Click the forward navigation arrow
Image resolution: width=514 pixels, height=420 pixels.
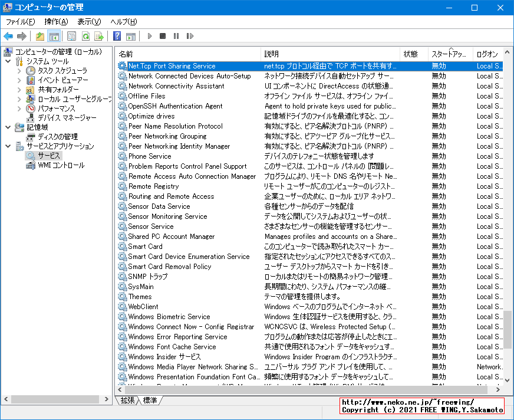[x=21, y=36]
